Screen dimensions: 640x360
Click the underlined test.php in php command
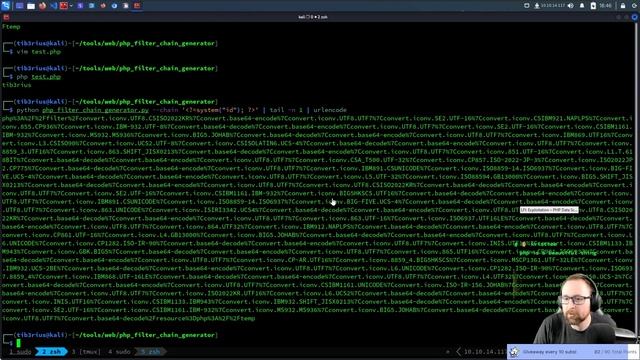[46, 77]
